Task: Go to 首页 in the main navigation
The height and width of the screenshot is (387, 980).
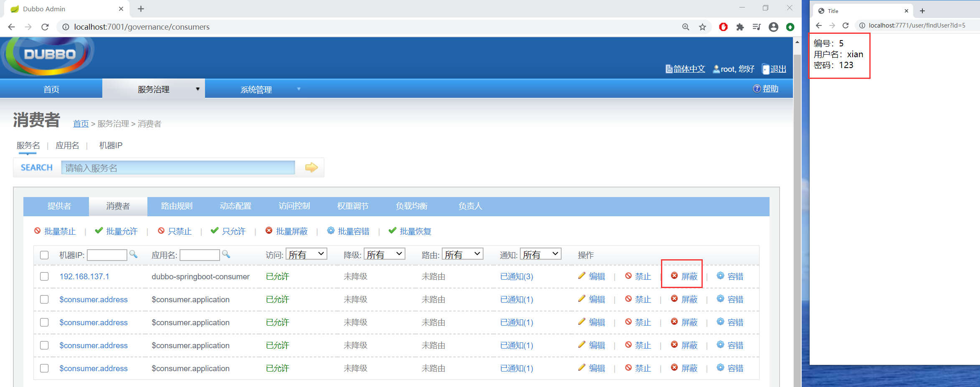Action: point(51,89)
